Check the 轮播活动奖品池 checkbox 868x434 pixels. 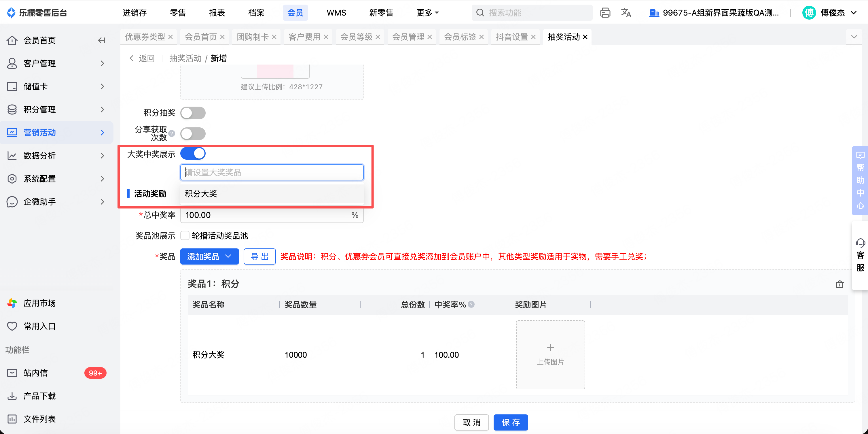point(185,235)
